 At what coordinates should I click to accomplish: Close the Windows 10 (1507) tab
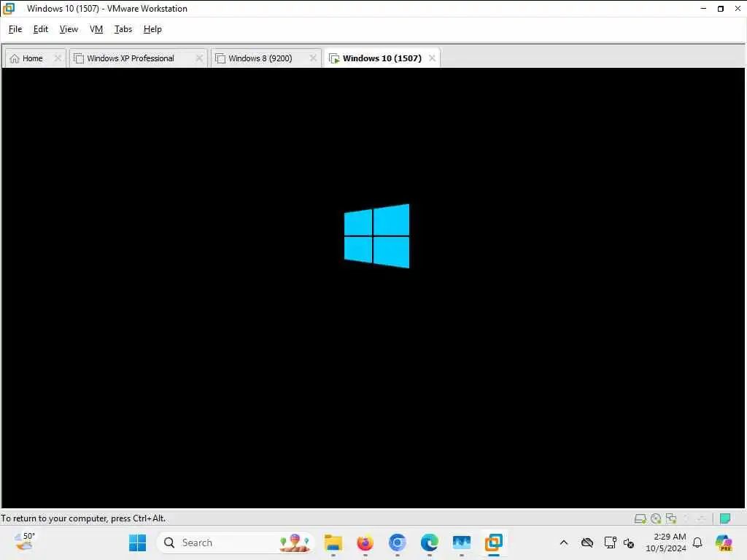click(432, 58)
